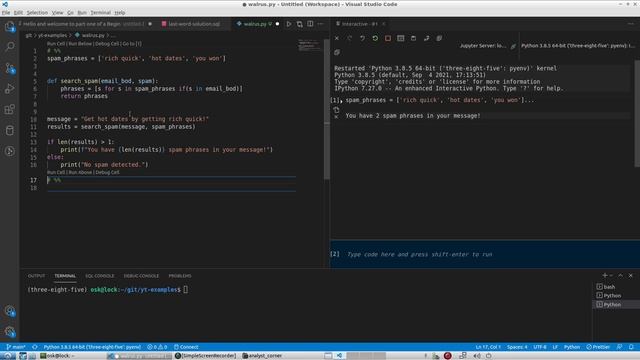Screen dimensions: 640x360
Task: Expand all cells icon in Interactive toolbar
Action: click(x=439, y=38)
